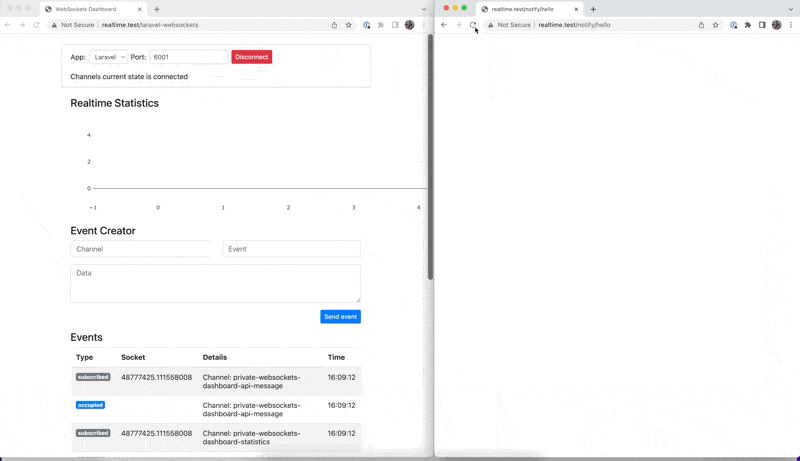Open profile avatar in right window
800x461 pixels.
(x=776, y=25)
